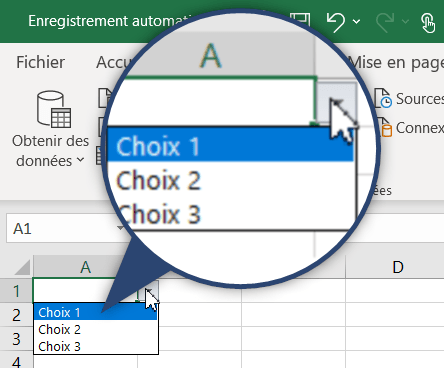Expand the Undo history dropdown arrow
Image resolution: width=444 pixels, height=368 pixels.
[x=356, y=22]
